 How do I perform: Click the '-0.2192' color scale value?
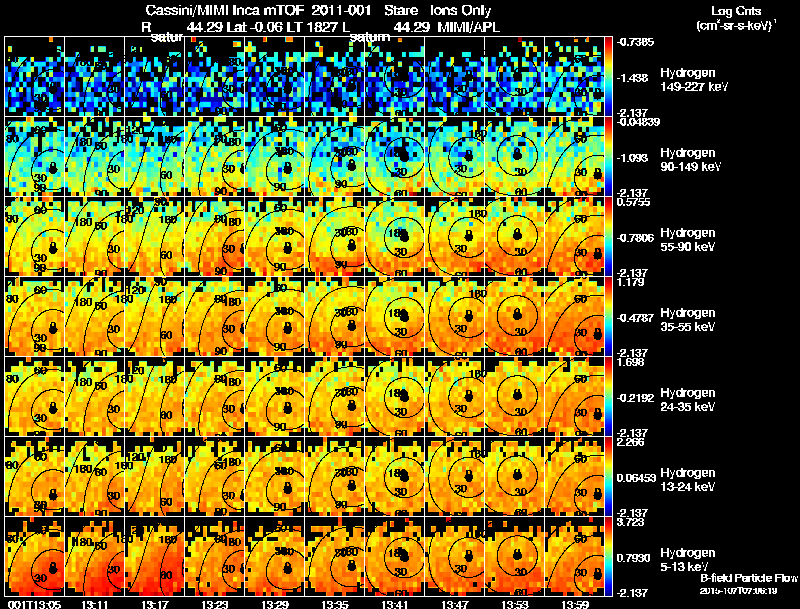point(635,398)
